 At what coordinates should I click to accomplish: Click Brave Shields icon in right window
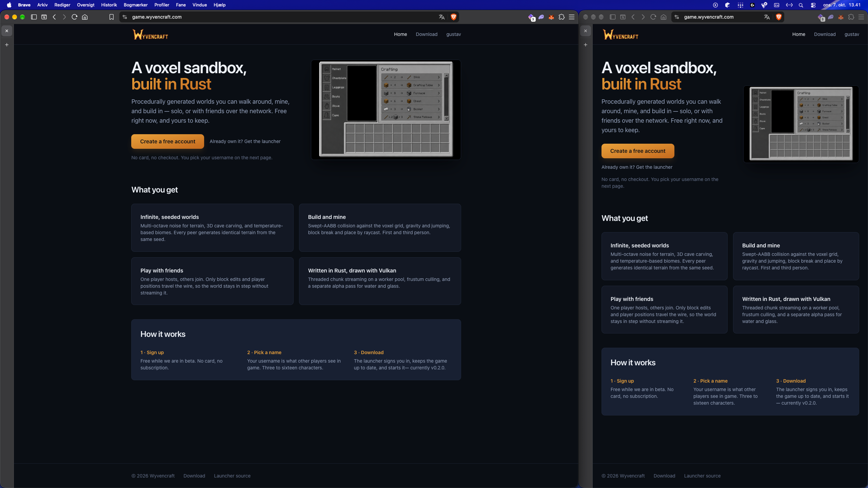coord(778,17)
